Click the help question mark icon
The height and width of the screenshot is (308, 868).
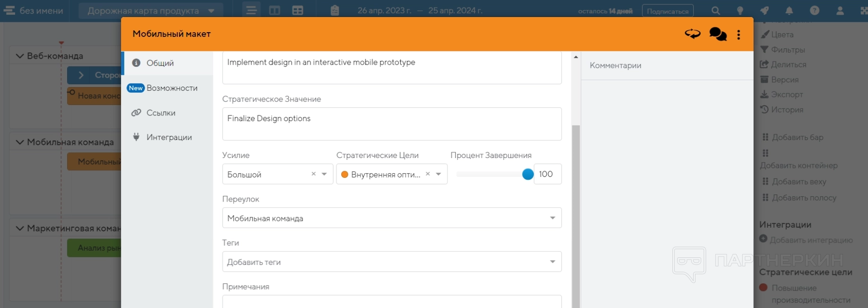click(815, 10)
